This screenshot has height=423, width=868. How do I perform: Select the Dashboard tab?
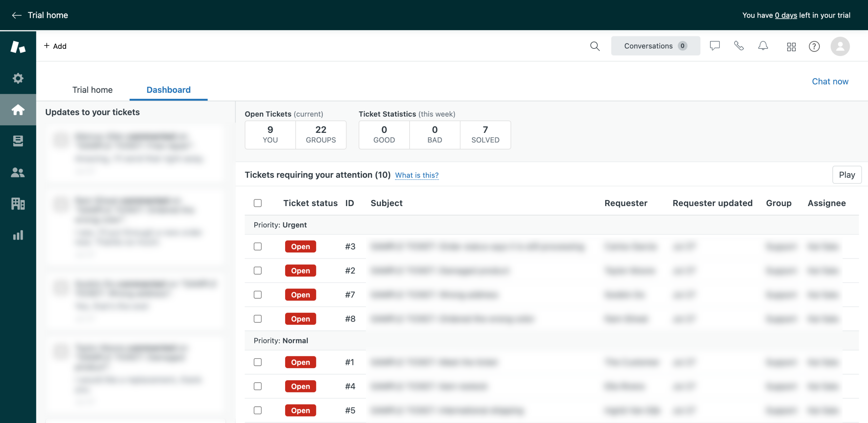pos(169,90)
